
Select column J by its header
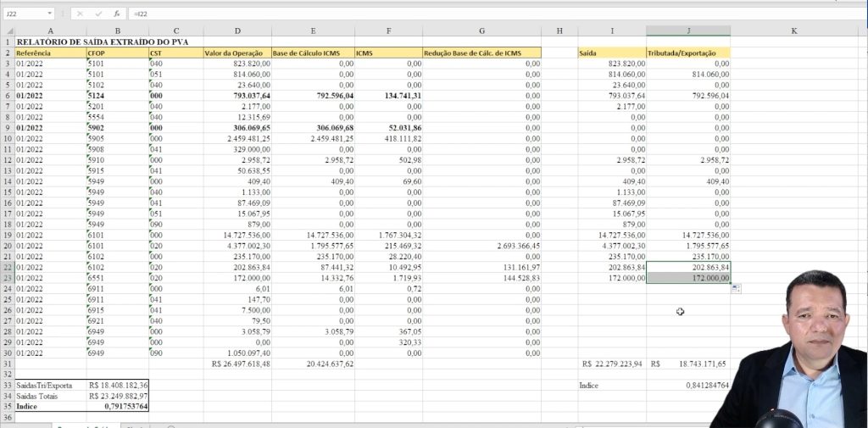coord(687,31)
